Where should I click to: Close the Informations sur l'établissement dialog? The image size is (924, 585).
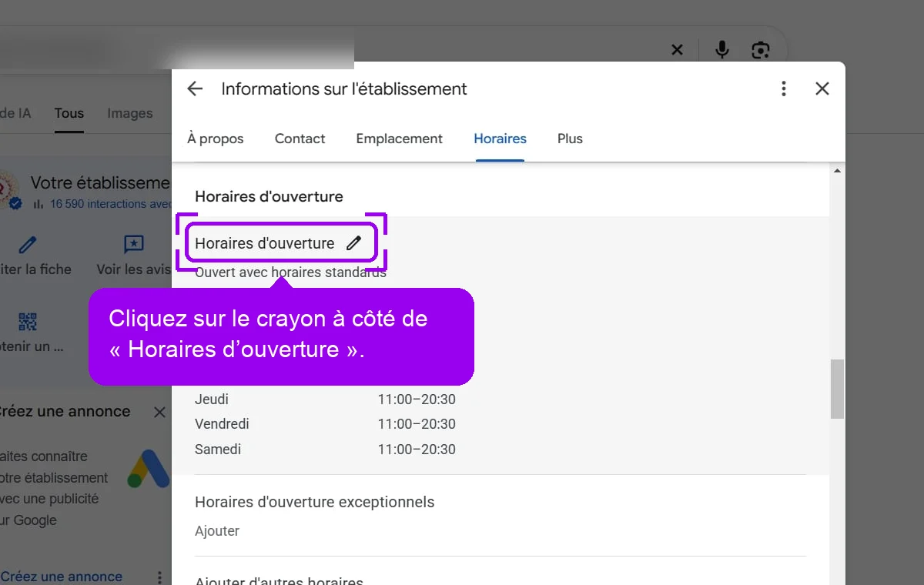tap(822, 89)
